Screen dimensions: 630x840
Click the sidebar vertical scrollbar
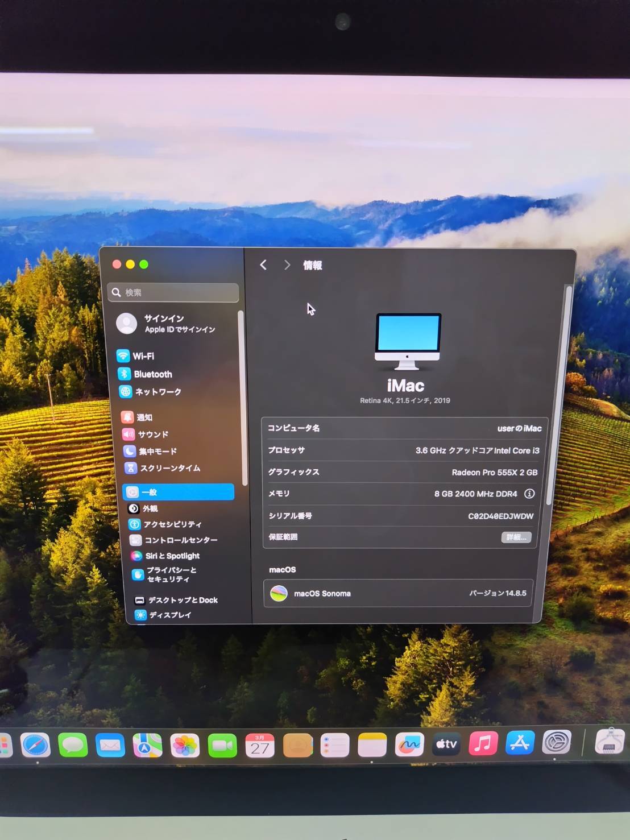[243, 398]
